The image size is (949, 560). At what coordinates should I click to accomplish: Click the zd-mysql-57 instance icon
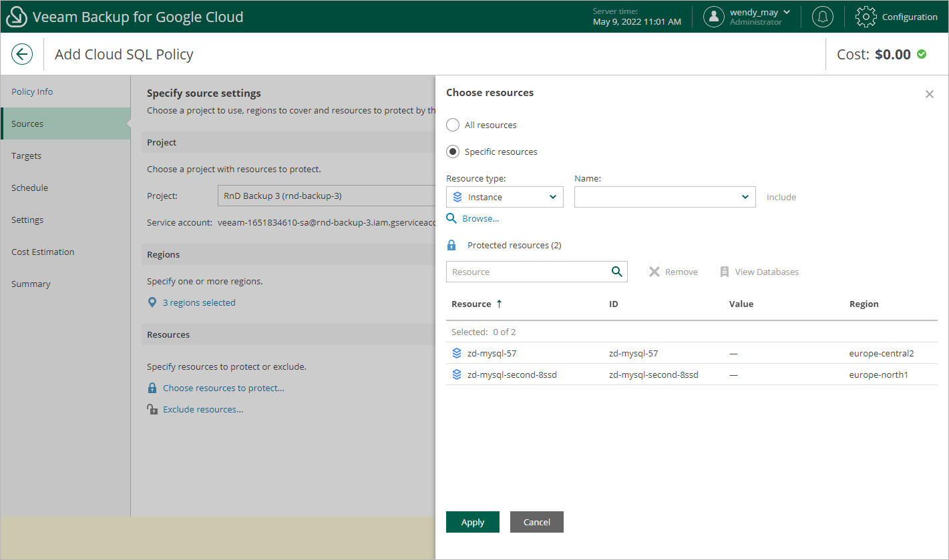tap(457, 353)
